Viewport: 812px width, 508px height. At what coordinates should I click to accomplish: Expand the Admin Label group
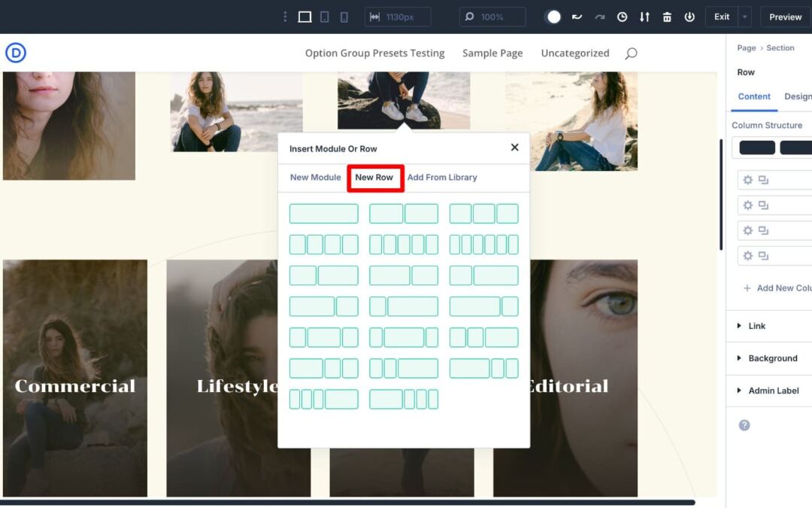click(774, 391)
